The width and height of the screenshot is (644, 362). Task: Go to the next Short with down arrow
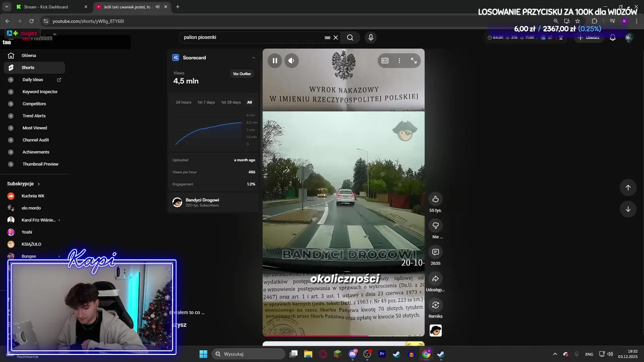[x=628, y=209]
